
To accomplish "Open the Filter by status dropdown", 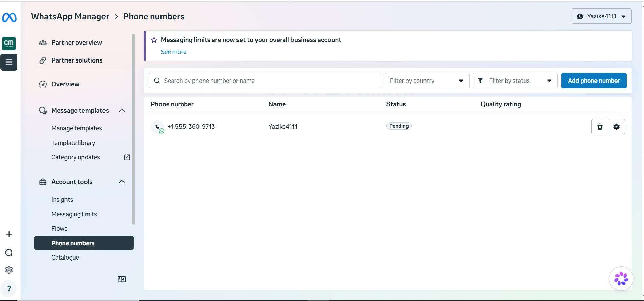I will coord(515,81).
